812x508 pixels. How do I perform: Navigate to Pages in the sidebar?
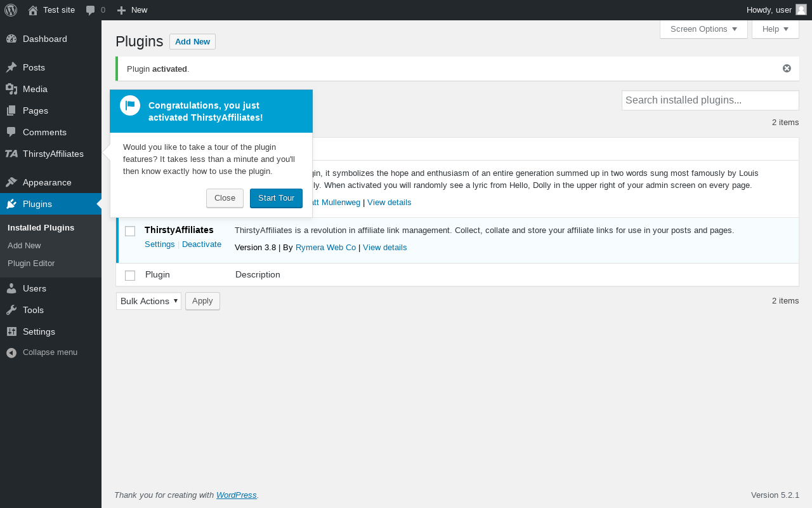pos(51,110)
